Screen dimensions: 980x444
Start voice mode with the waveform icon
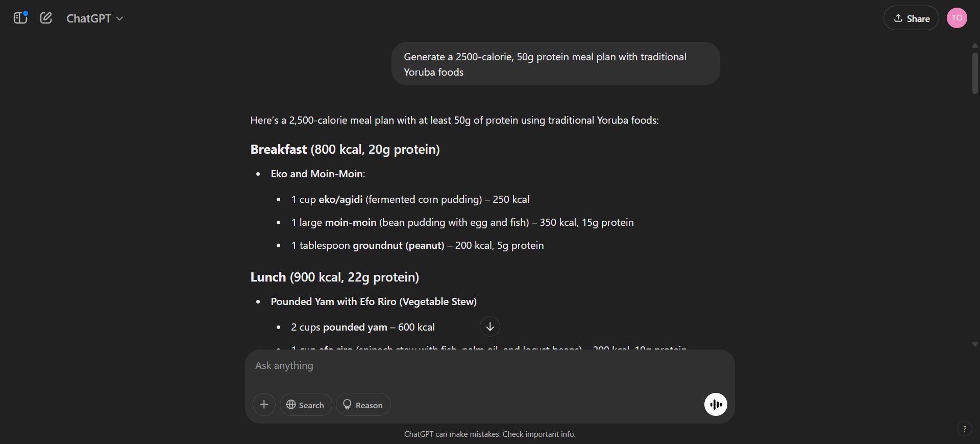[x=716, y=405]
